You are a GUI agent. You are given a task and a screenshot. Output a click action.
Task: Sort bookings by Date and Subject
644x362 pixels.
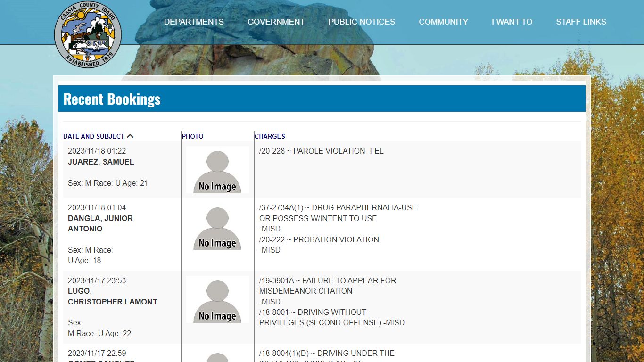click(94, 136)
